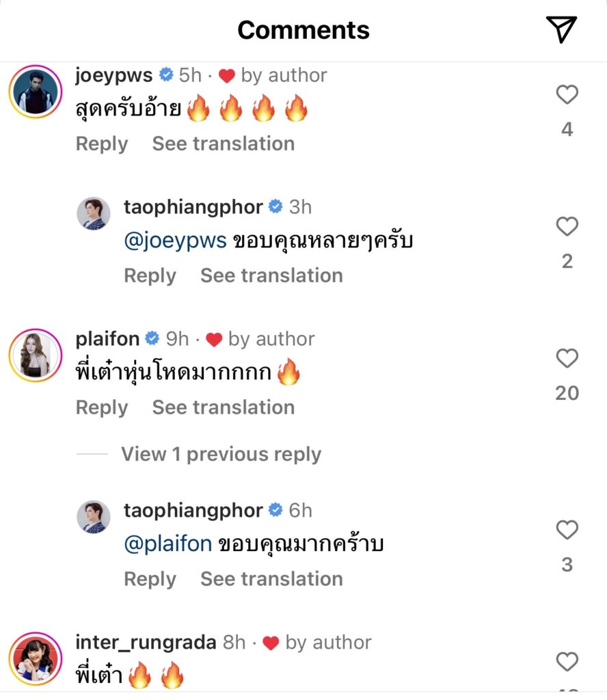Reply to taophiangphor's 6h comment
Image resolution: width=607 pixels, height=700 pixels.
tap(150, 579)
